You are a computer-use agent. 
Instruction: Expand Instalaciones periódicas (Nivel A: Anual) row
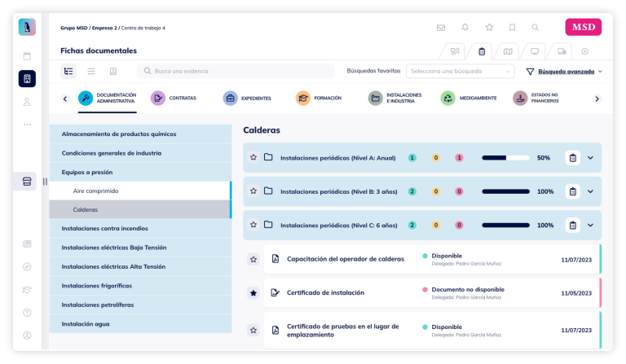click(x=591, y=157)
